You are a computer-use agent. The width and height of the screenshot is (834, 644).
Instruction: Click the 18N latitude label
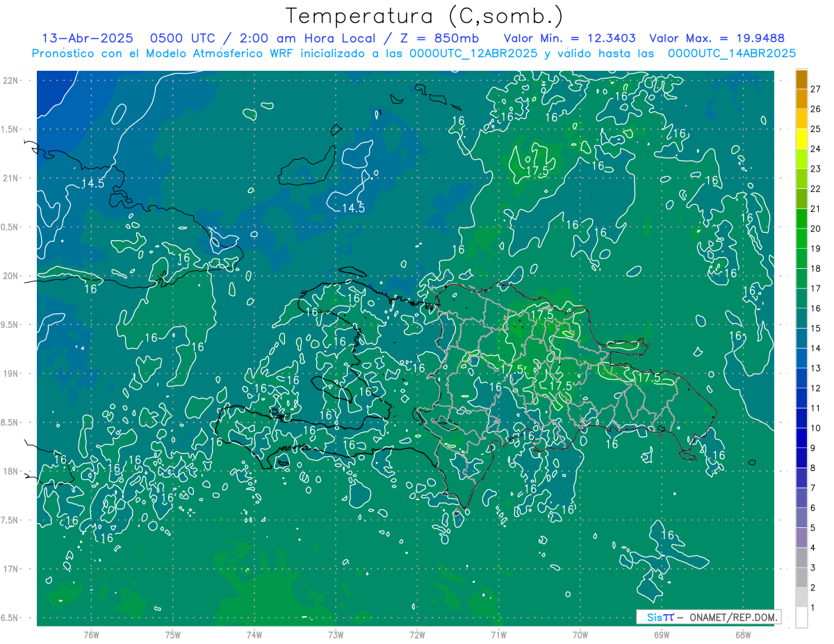click(x=12, y=471)
